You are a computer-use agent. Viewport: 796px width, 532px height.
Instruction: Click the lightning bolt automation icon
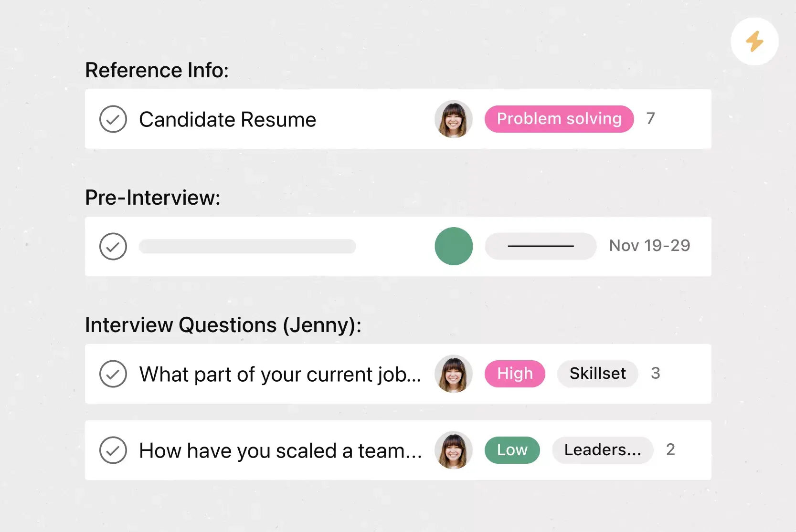coord(754,42)
